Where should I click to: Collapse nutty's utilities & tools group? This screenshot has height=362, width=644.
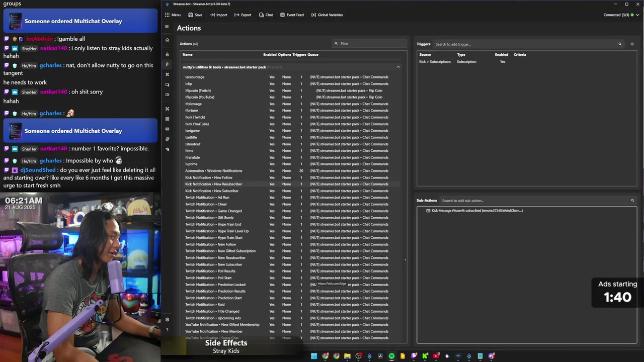(x=398, y=67)
